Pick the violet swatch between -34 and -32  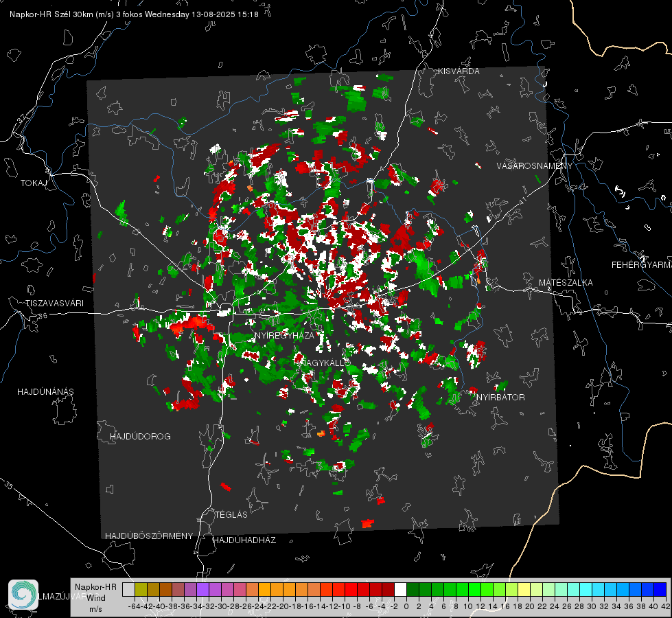[x=202, y=589]
